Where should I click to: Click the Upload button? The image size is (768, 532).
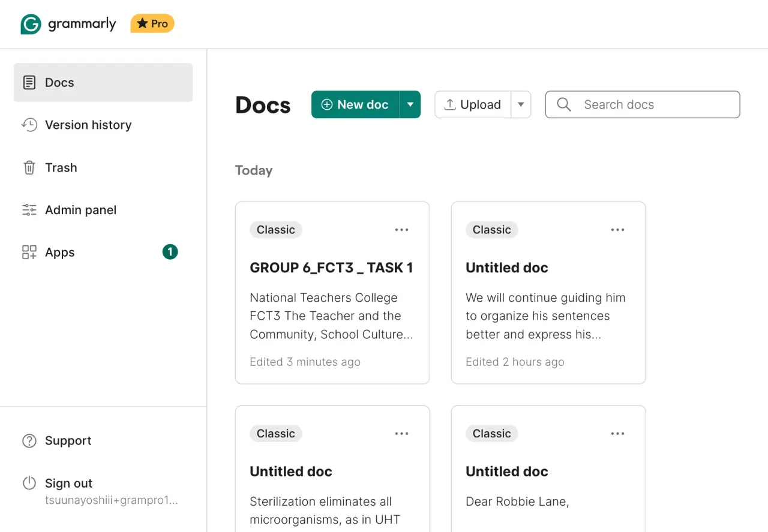coord(473,104)
